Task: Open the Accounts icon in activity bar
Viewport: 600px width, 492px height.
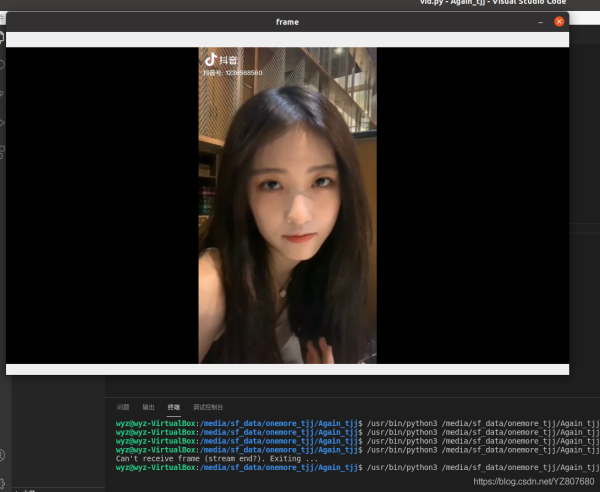Action: [3, 456]
